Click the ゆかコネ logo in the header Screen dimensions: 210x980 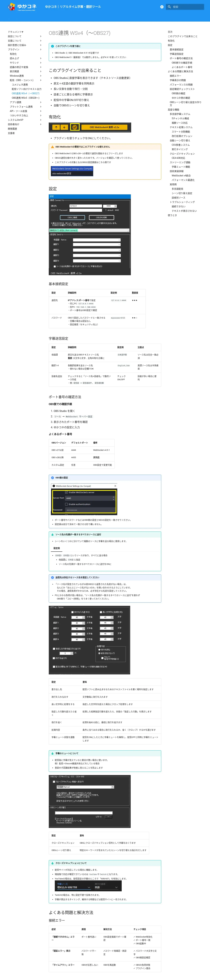tap(22, 7)
